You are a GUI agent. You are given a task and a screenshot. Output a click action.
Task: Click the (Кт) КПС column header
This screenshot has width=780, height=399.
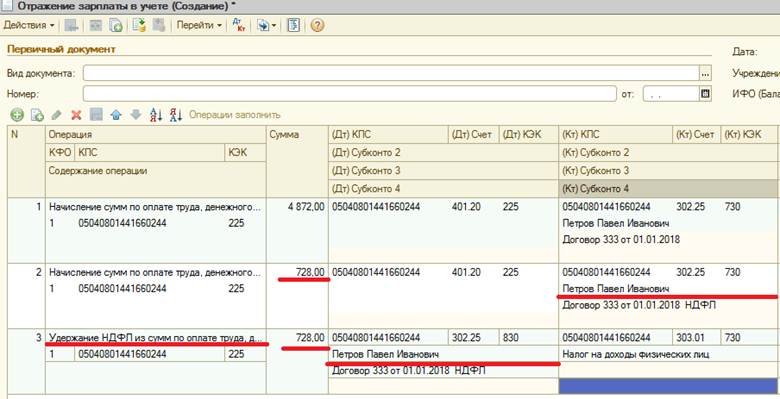pyautogui.click(x=615, y=134)
